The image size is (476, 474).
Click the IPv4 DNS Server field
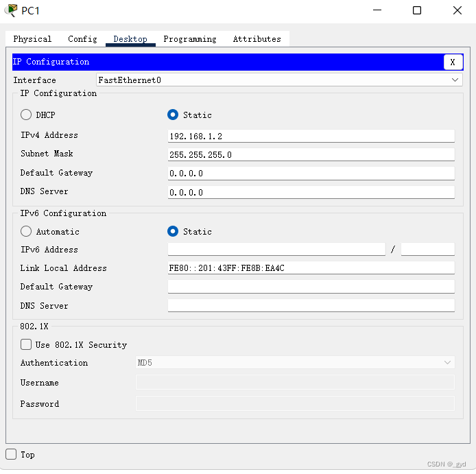311,192
